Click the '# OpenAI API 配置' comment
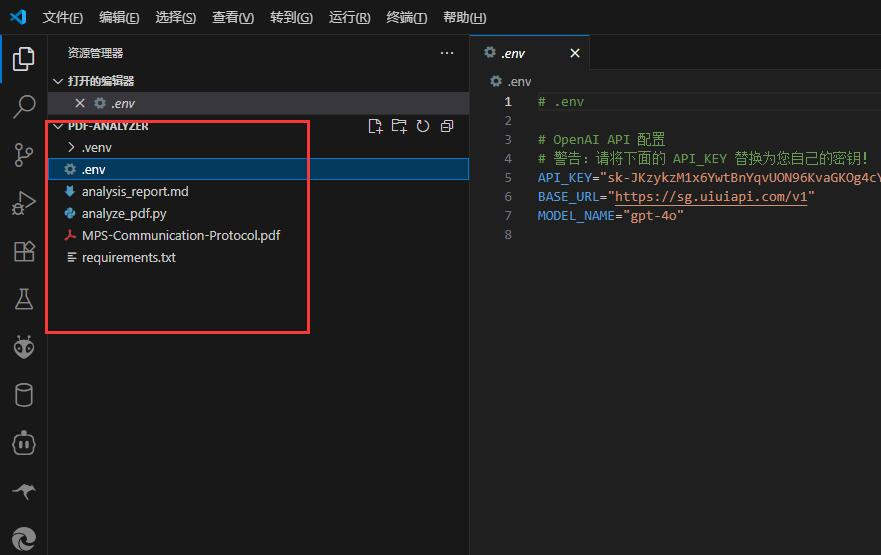The width and height of the screenshot is (881, 555). (601, 139)
